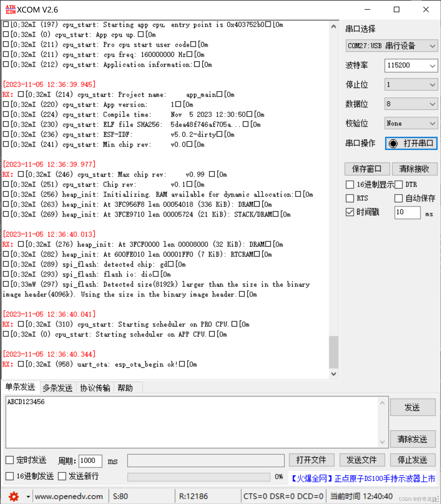The width and height of the screenshot is (441, 504).
Task: Open the baud rate 115200 dropdown
Action: [x=411, y=65]
